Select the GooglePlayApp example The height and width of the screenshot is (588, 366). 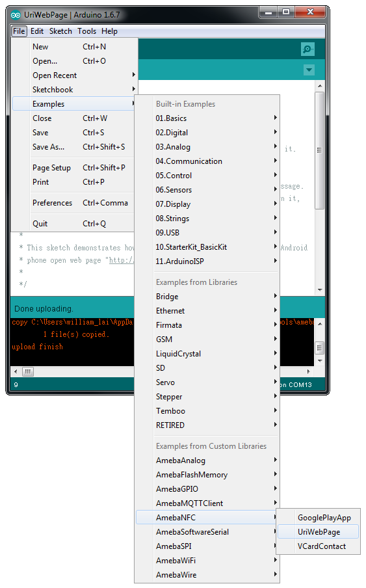pyautogui.click(x=319, y=518)
